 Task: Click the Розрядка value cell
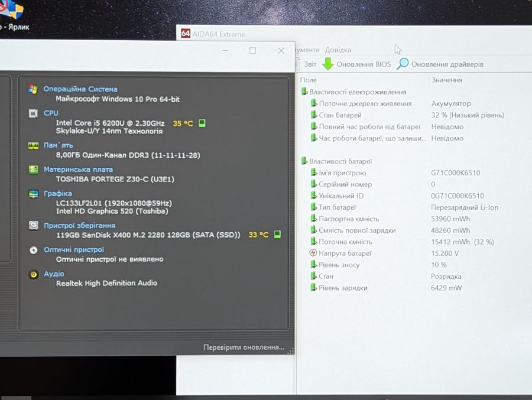[x=446, y=276]
